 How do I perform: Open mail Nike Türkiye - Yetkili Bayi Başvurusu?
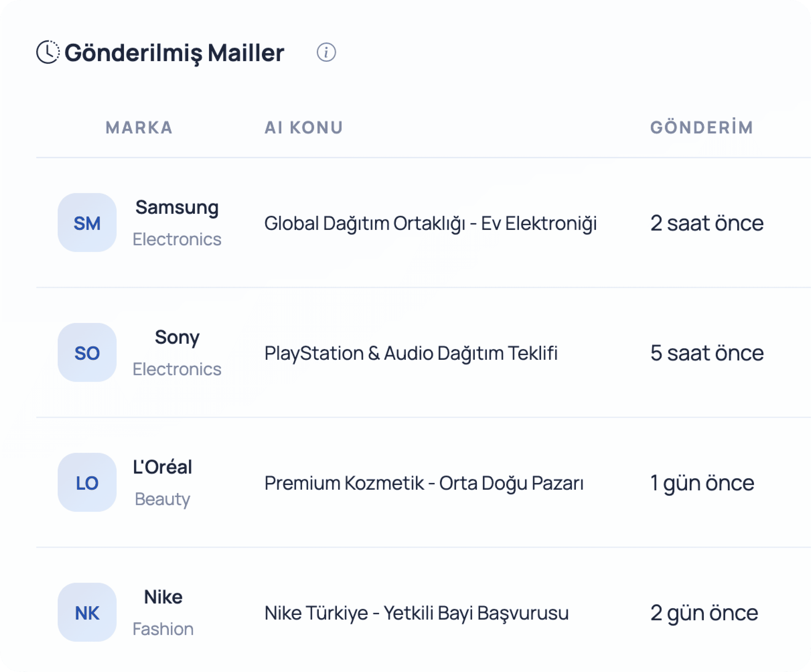point(416,613)
